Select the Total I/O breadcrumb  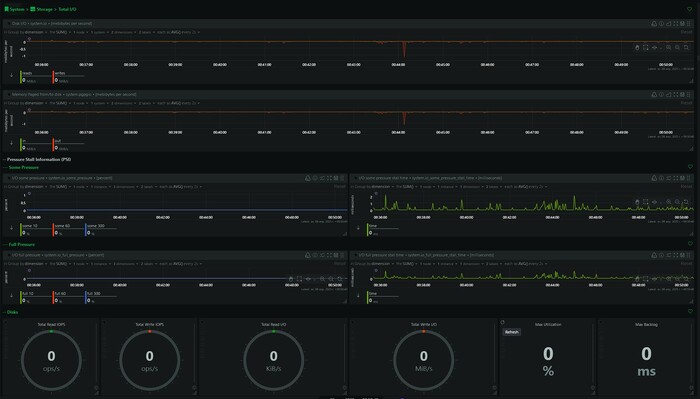[67, 9]
